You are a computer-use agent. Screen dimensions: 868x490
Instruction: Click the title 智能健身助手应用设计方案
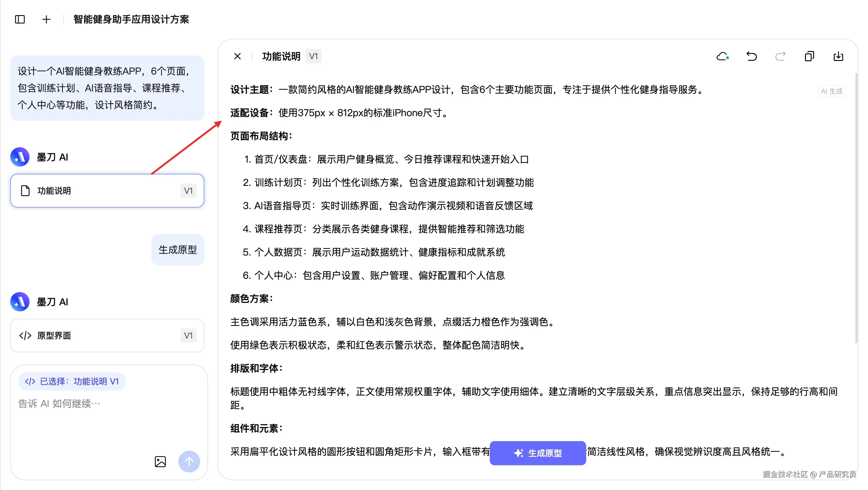(131, 19)
